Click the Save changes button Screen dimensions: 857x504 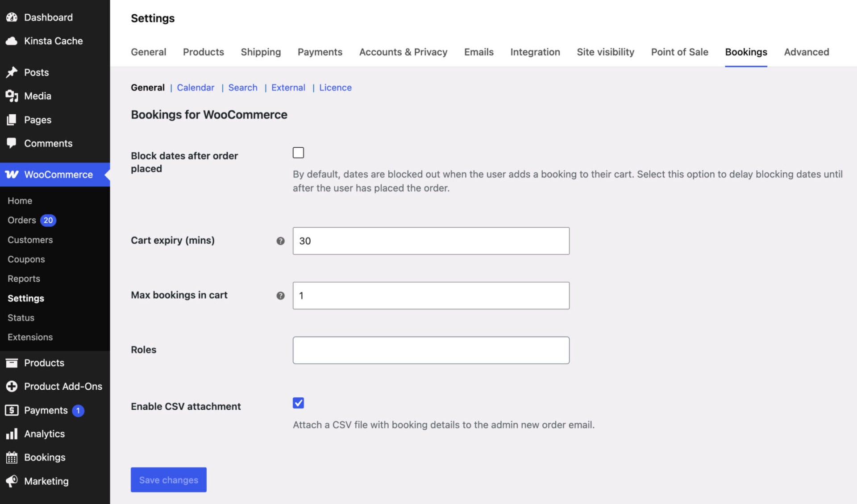pyautogui.click(x=169, y=480)
